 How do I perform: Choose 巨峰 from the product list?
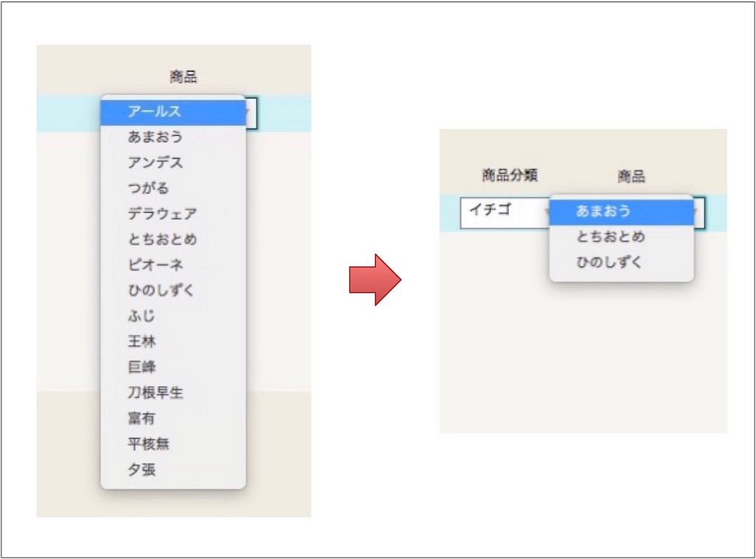[173, 367]
